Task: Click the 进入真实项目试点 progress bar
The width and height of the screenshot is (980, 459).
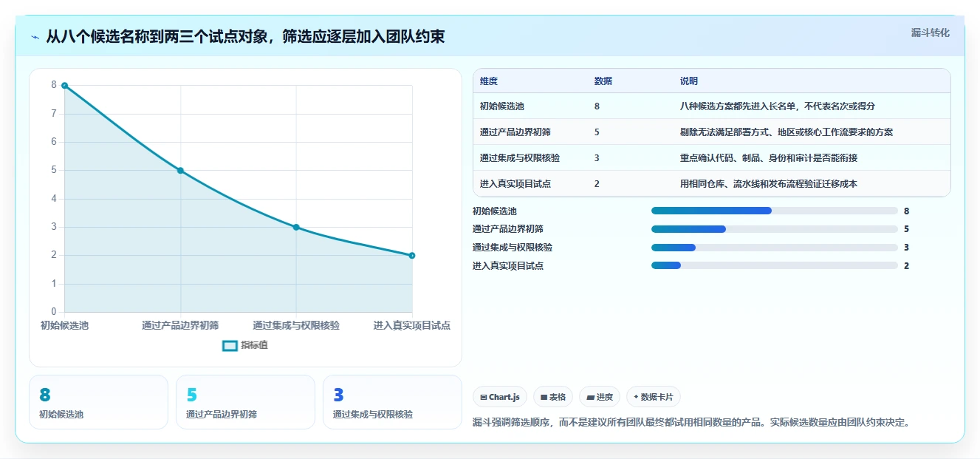Action: (775, 265)
